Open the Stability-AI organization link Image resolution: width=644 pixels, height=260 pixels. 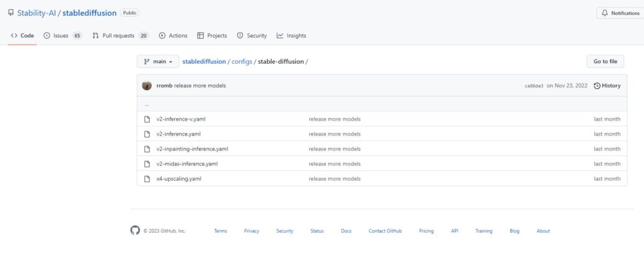[x=36, y=13]
